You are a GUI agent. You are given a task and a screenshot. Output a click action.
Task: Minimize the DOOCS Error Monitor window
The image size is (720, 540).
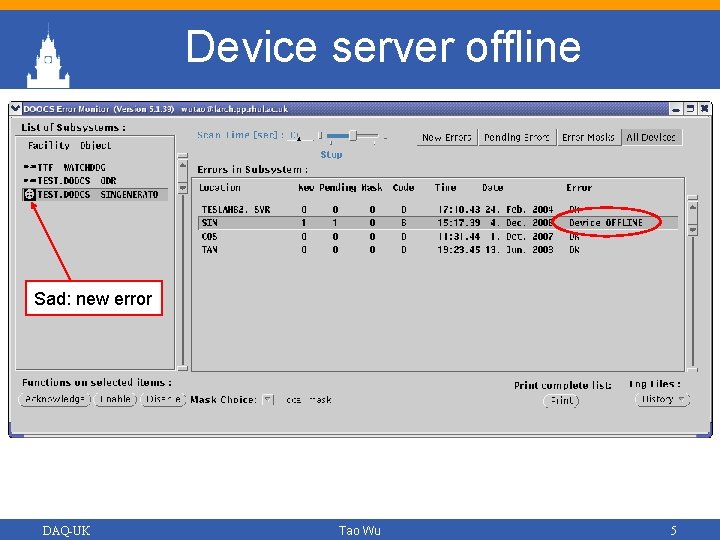(675, 109)
